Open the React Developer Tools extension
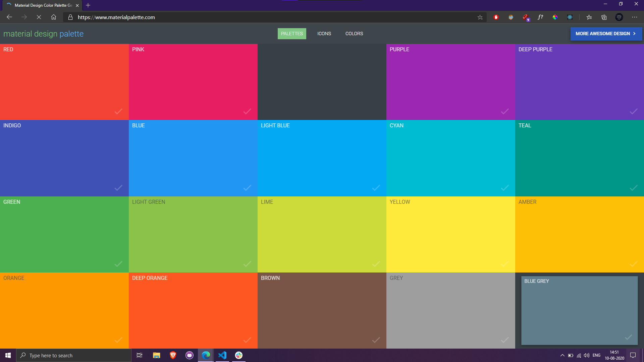Screen dimensions: 644x362 tap(570, 17)
